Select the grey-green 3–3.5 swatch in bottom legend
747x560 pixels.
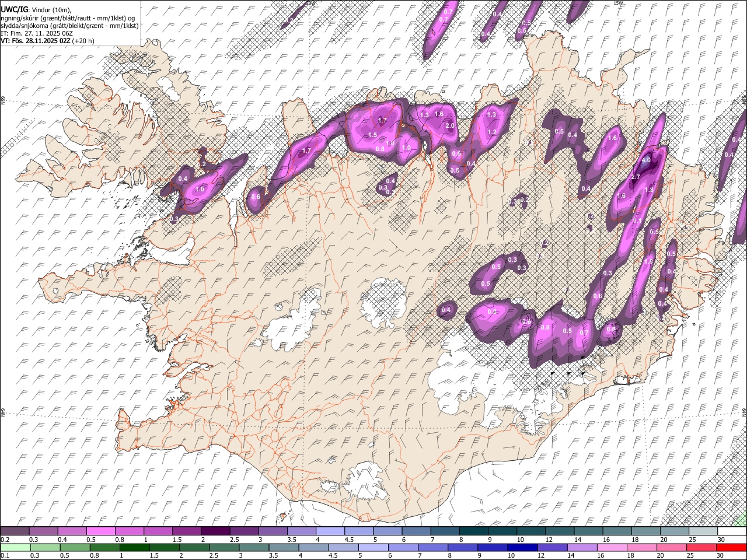[x=254, y=548]
